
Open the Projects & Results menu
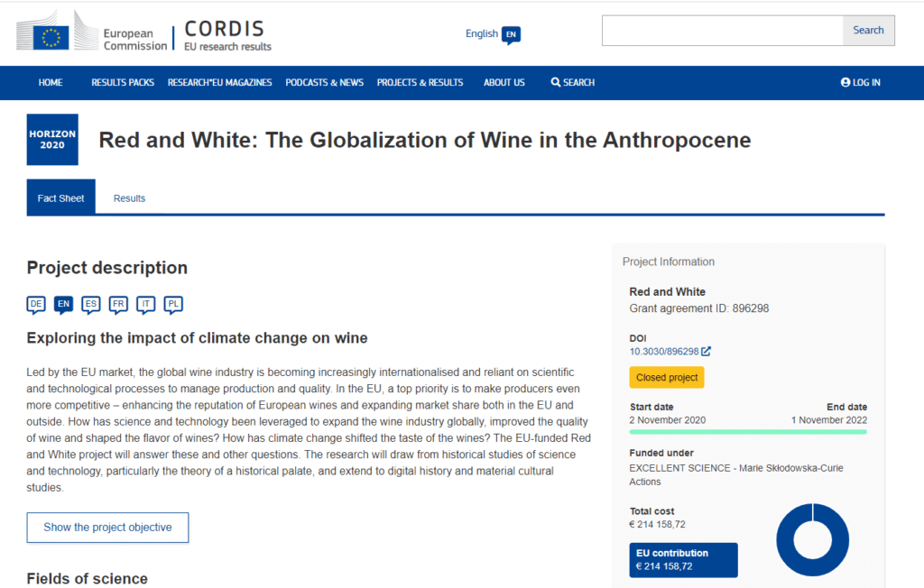click(x=420, y=82)
